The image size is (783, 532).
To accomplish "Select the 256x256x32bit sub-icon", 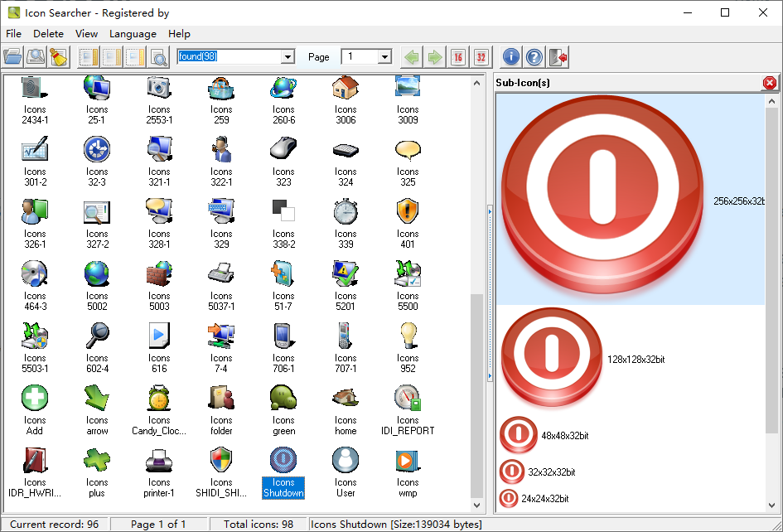I will tap(631, 200).
